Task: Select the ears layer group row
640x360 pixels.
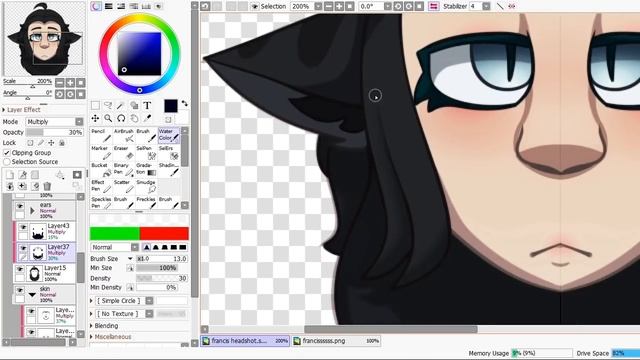Action: 45,211
